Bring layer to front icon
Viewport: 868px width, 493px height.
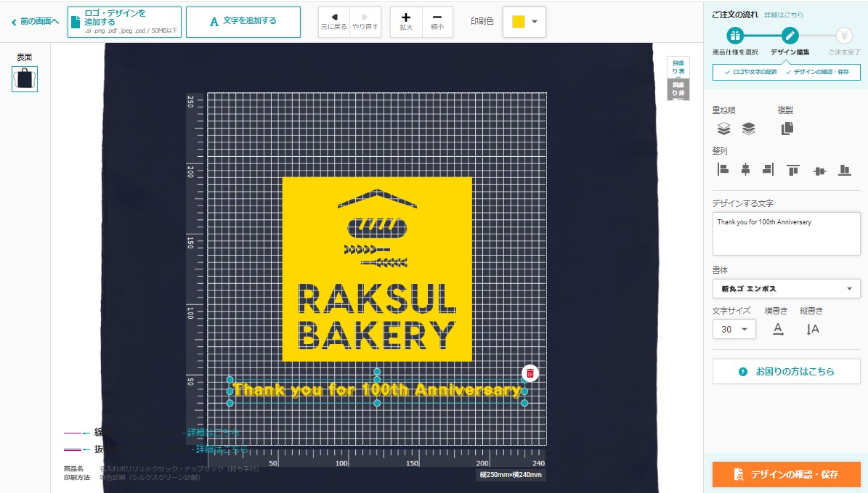pyautogui.click(x=723, y=129)
